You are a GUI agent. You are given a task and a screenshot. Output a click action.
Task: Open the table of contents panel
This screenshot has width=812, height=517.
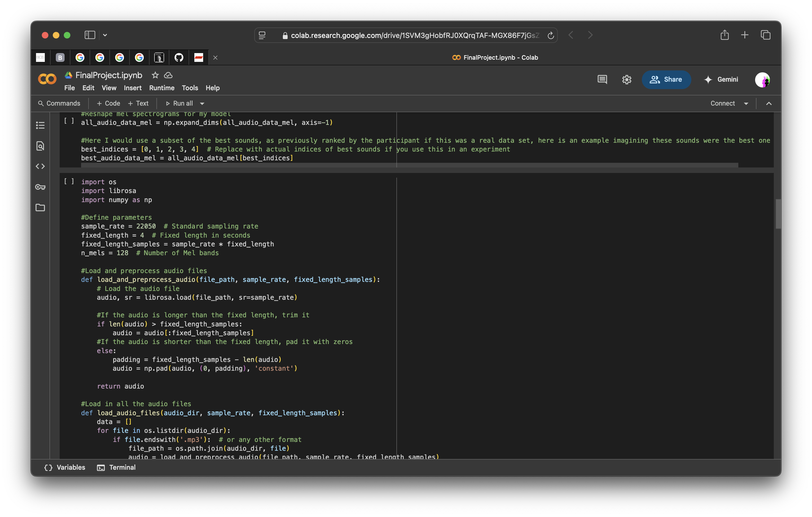point(40,125)
